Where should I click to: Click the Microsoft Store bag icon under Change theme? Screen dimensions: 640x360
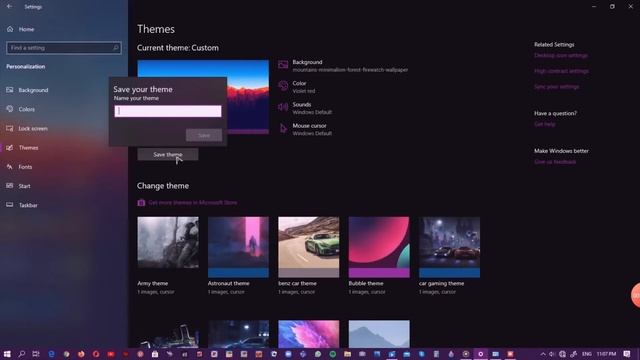pos(141,202)
